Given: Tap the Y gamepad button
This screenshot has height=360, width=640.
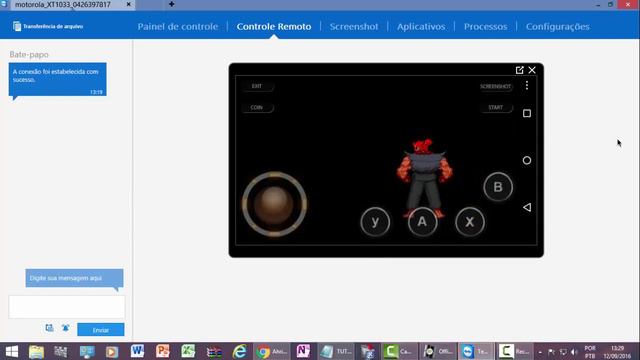Looking at the screenshot, I should (375, 222).
